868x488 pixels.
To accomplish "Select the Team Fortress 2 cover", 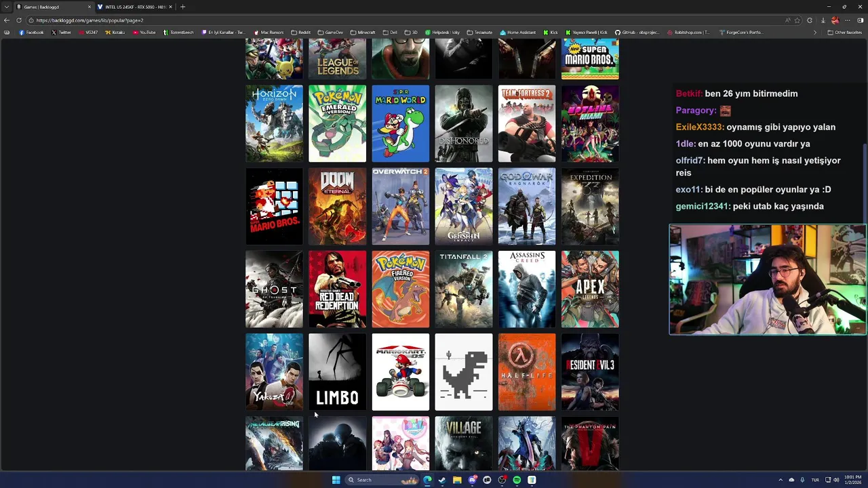I will point(526,123).
